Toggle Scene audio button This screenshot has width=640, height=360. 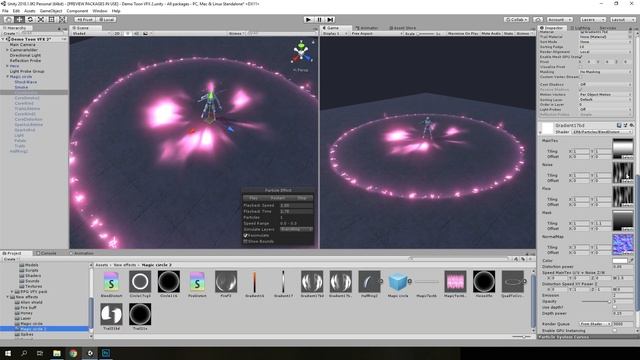pyautogui.click(x=136, y=33)
